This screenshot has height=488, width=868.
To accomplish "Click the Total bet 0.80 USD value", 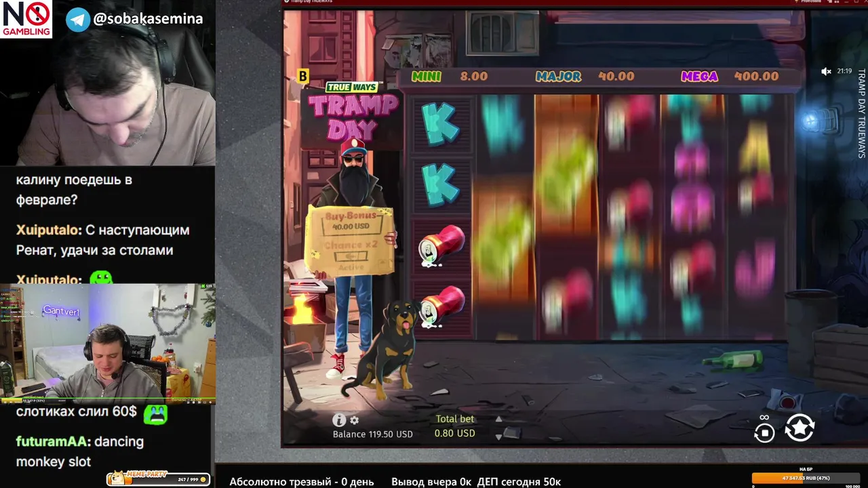I will [455, 433].
